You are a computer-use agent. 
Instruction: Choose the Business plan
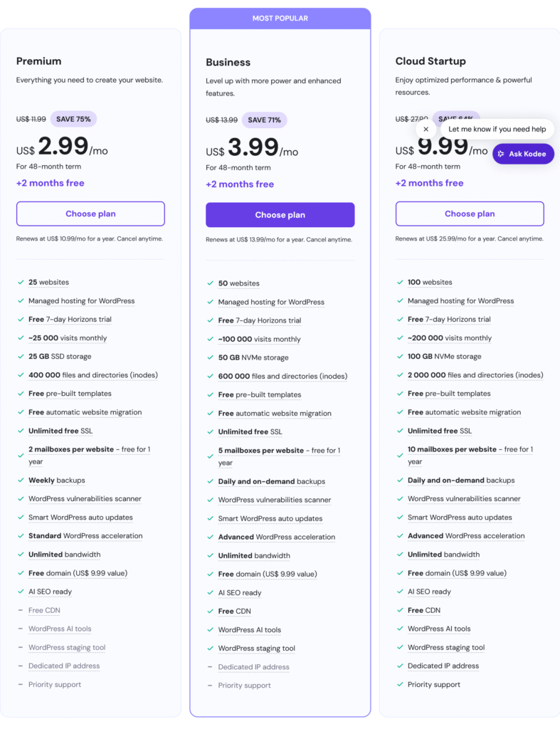point(280,215)
